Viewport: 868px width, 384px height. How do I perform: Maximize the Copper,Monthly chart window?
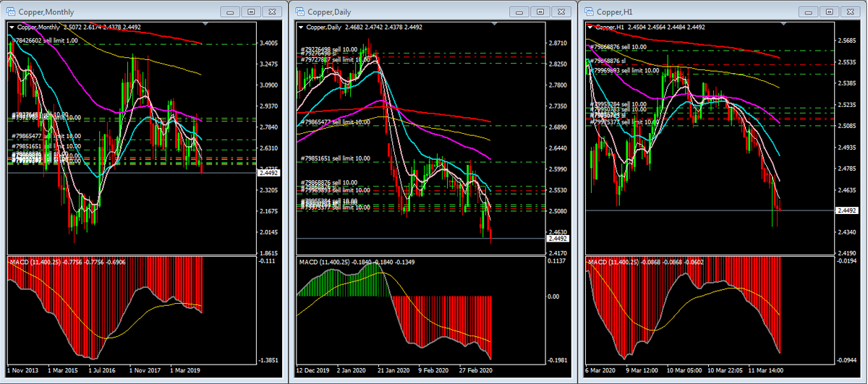251,11
